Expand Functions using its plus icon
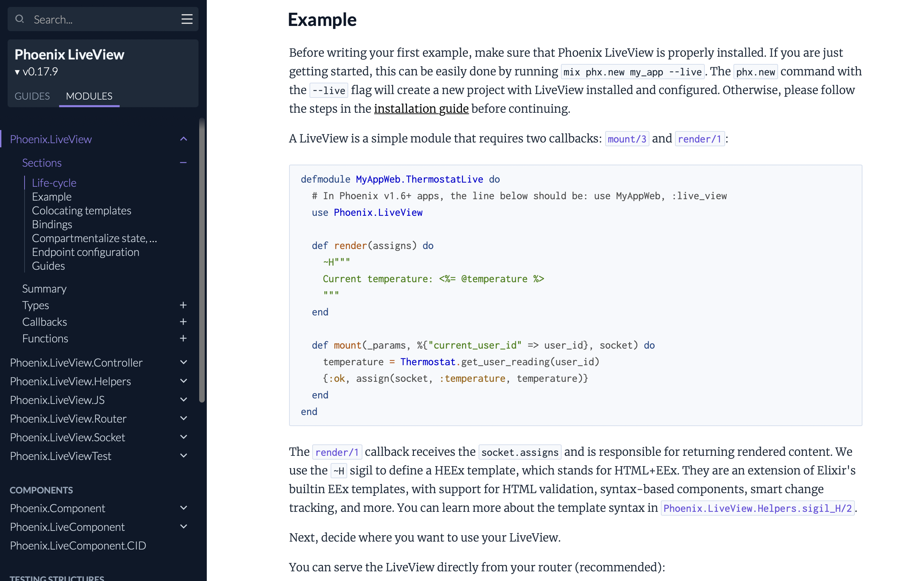 (183, 338)
